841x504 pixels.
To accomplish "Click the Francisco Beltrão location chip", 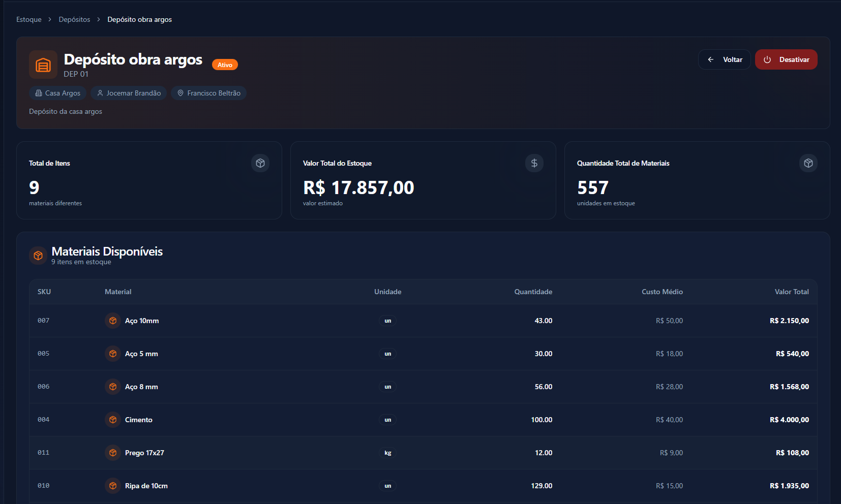I will pos(208,93).
